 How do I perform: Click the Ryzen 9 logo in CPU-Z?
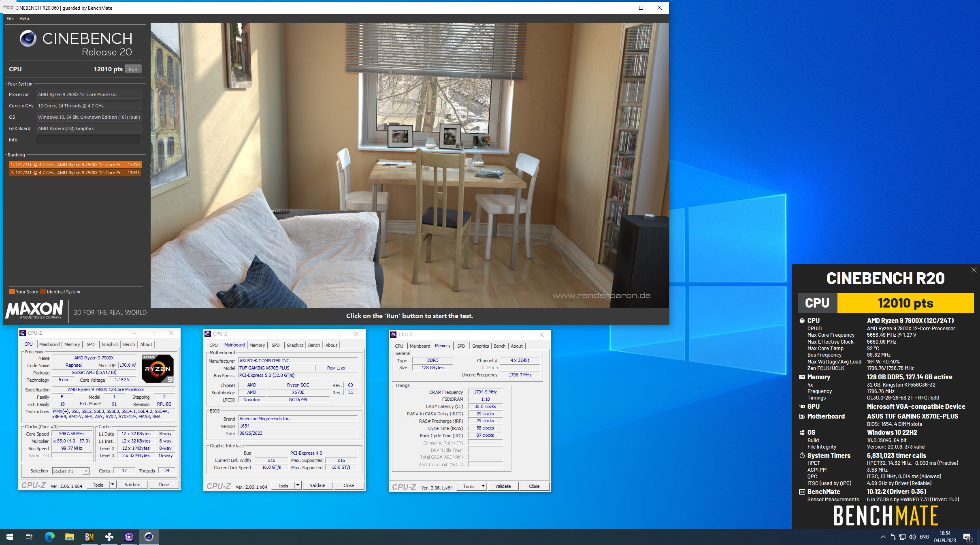click(x=158, y=369)
